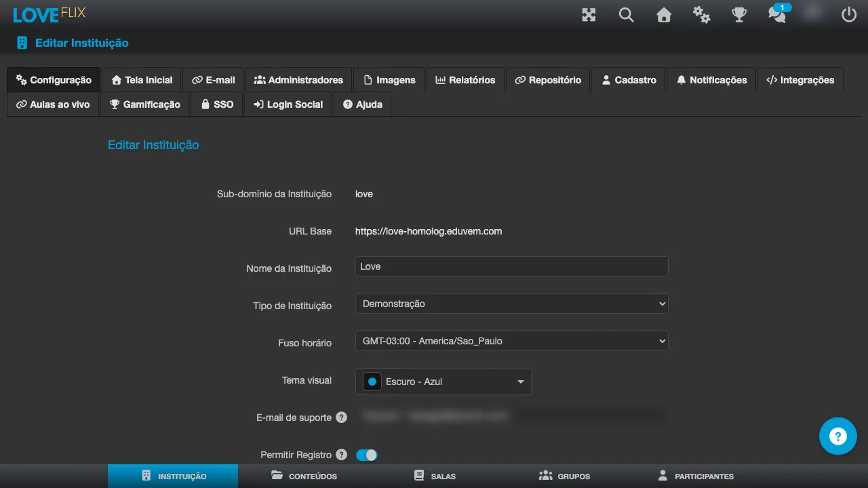Open the Gamificação tab
868x488 pixels.
pyautogui.click(x=145, y=104)
